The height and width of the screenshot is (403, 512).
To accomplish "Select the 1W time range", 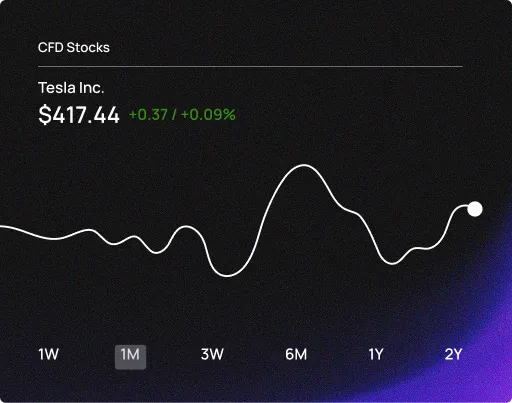I will coord(49,354).
